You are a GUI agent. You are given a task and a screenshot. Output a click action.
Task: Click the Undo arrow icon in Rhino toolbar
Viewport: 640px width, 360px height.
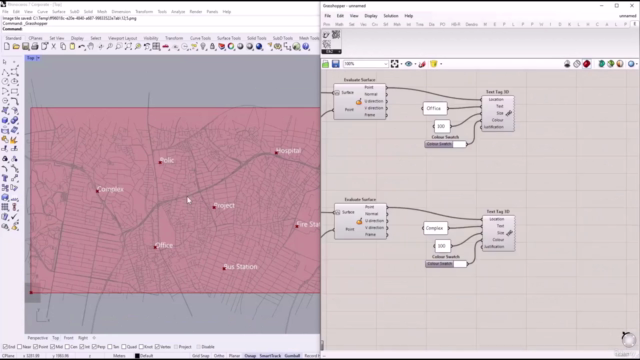(x=82, y=47)
